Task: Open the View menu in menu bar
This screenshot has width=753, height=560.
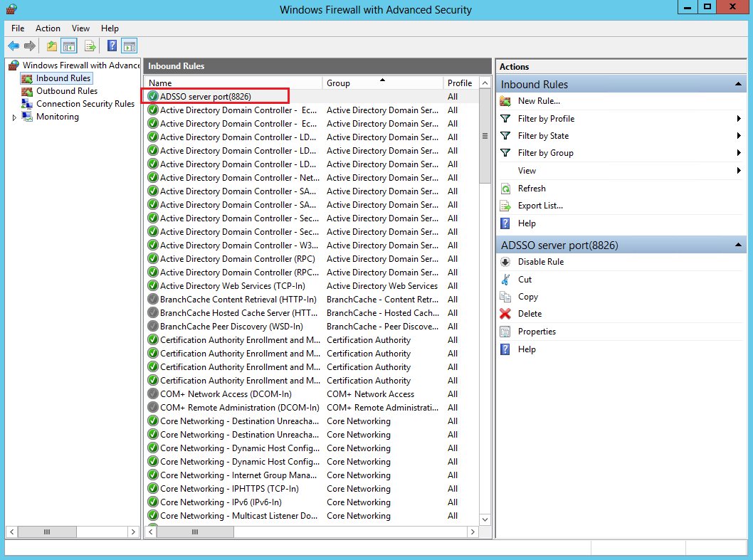Action: (x=80, y=28)
